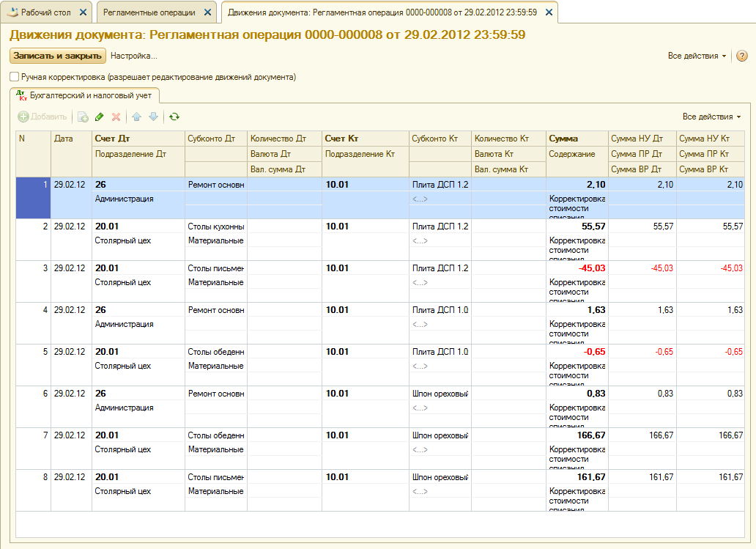Click the sum 166,67 in Сумма column
756x549 pixels.
click(x=591, y=435)
